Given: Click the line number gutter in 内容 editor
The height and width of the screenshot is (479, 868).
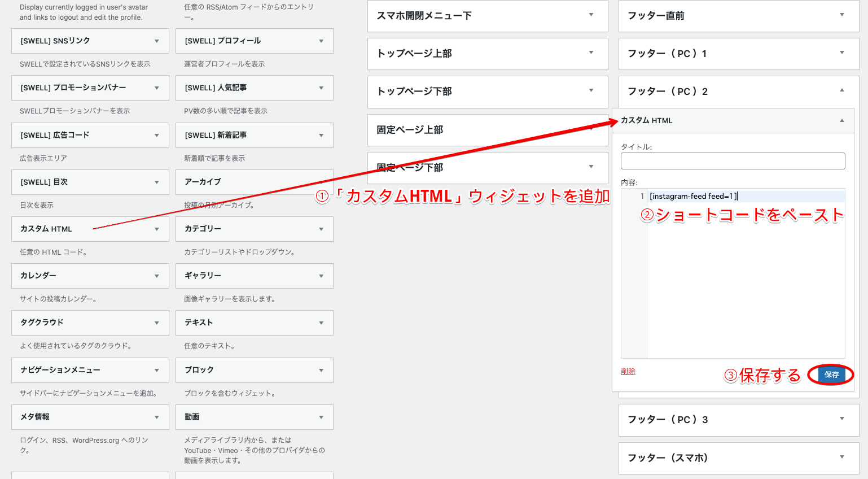Looking at the screenshot, I should pos(634,274).
